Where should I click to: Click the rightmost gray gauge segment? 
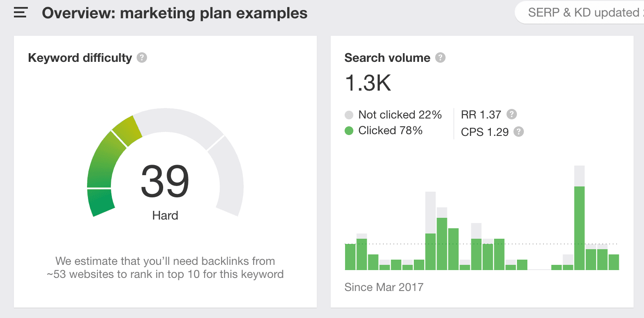pos(229,174)
